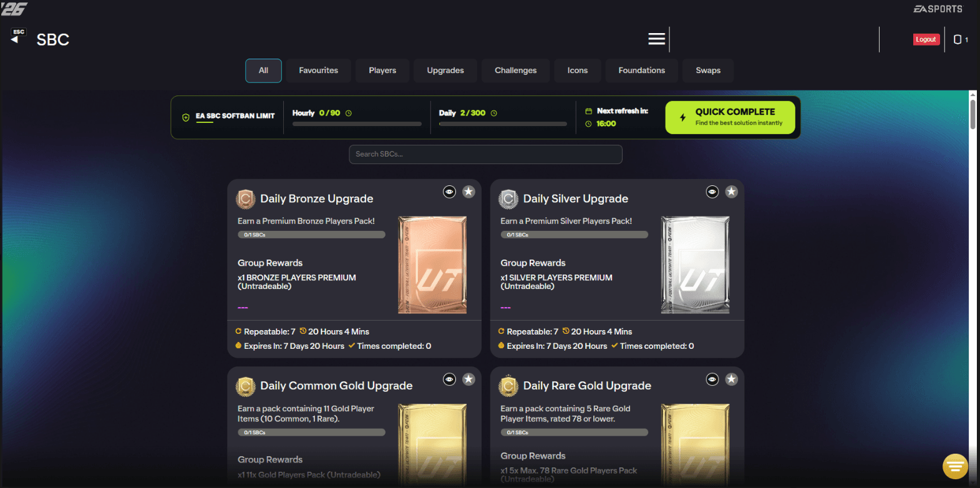This screenshot has height=488, width=980.
Task: Click the Daily Rare Gold 0/1 SBCs progress bar
Action: (x=574, y=432)
